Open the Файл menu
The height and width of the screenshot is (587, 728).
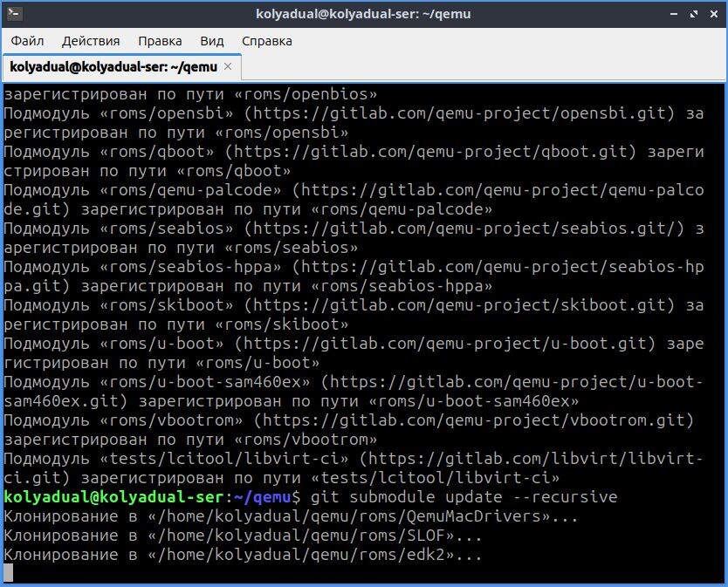27,41
